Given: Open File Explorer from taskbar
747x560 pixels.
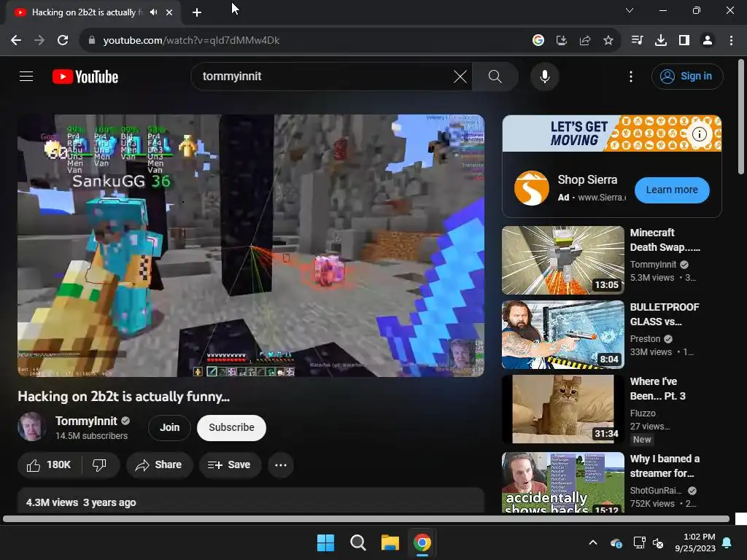Looking at the screenshot, I should click(390, 542).
